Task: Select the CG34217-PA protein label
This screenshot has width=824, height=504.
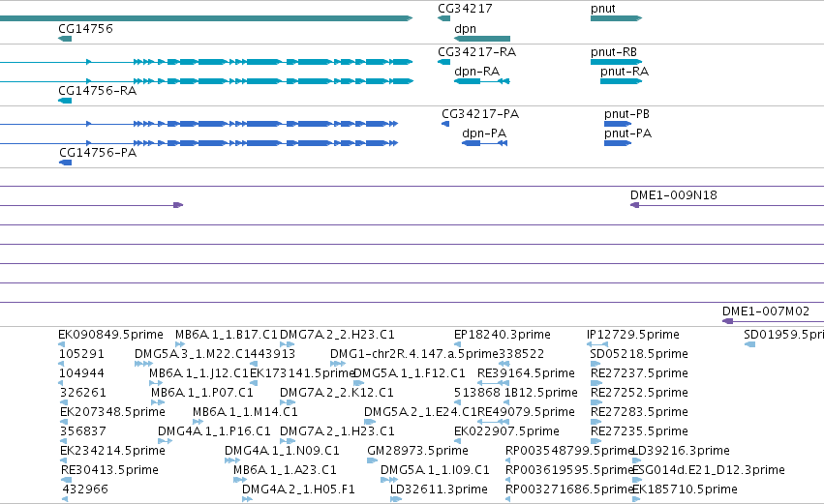Action: pos(480,114)
